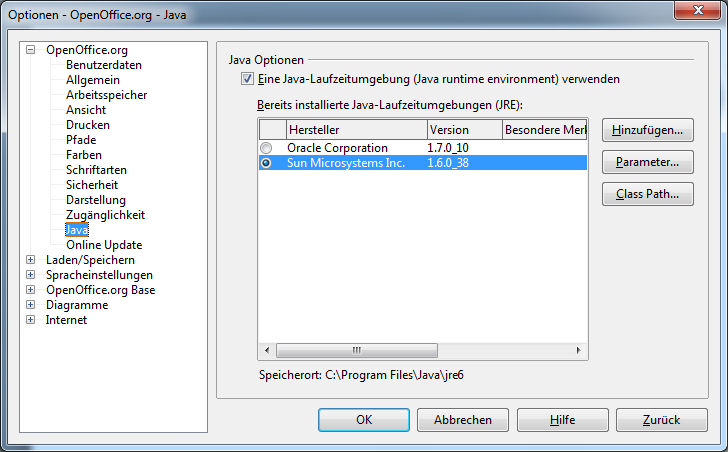Cancel with the Abbrechen button
728x452 pixels.
click(x=463, y=420)
